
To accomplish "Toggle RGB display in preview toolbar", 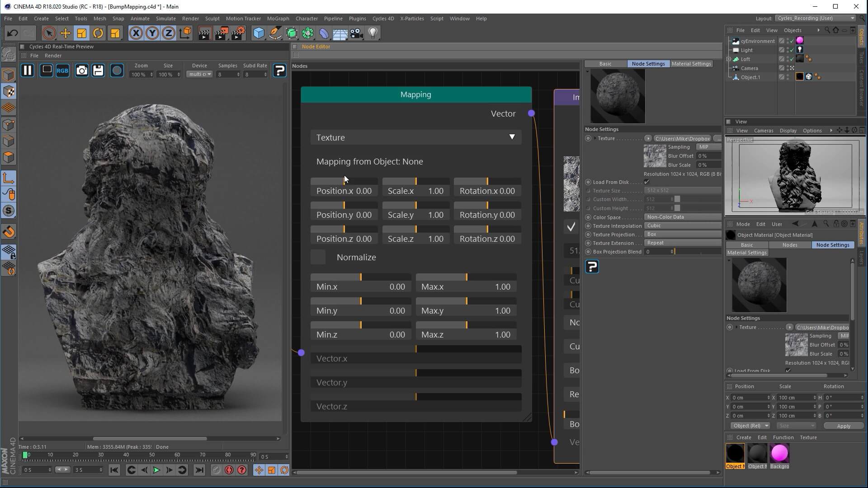I will click(62, 70).
